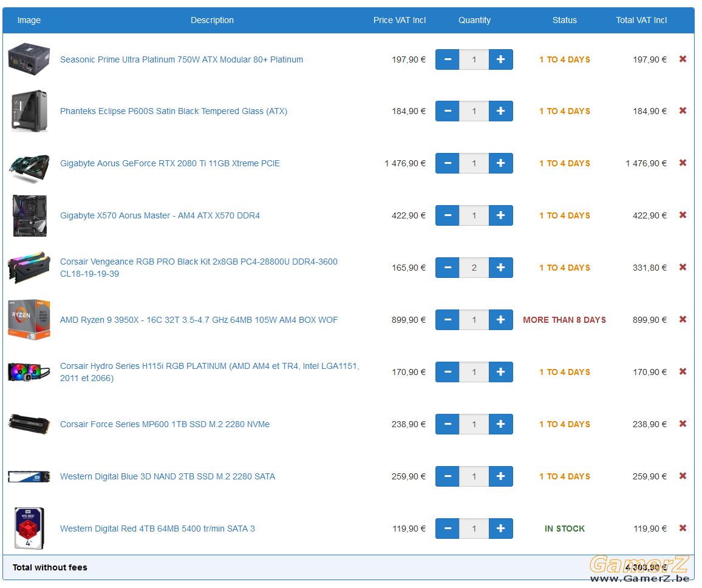Increase quantity of Corsair Hydro H115i cooler
The image size is (702, 588).
500,372
